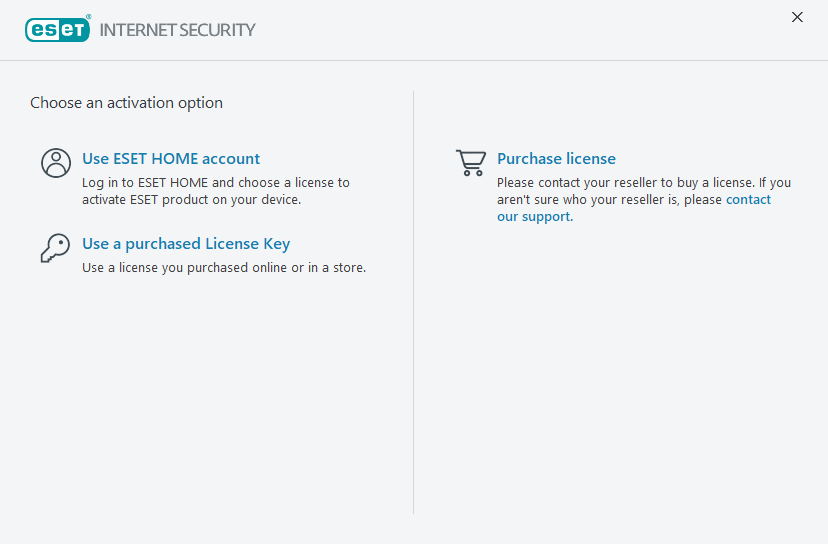The image size is (828, 544).
Task: Click the ESET logo badge
Action: click(x=56, y=30)
